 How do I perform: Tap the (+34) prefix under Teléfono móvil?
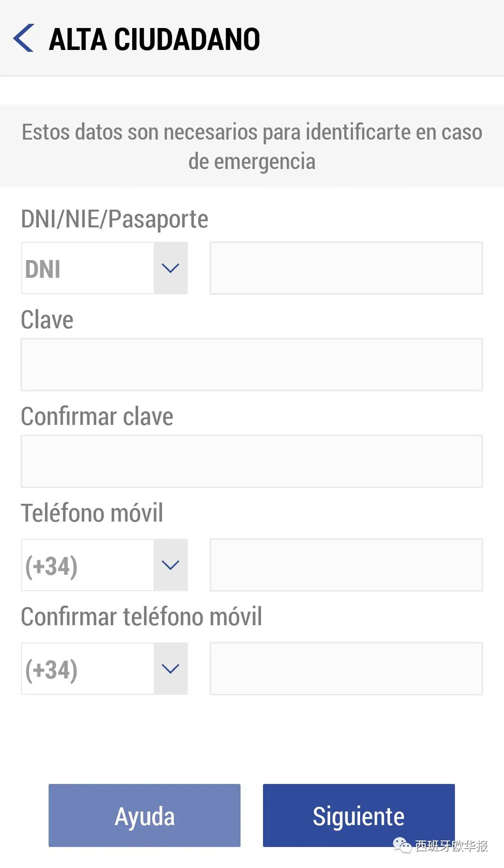tap(88, 565)
